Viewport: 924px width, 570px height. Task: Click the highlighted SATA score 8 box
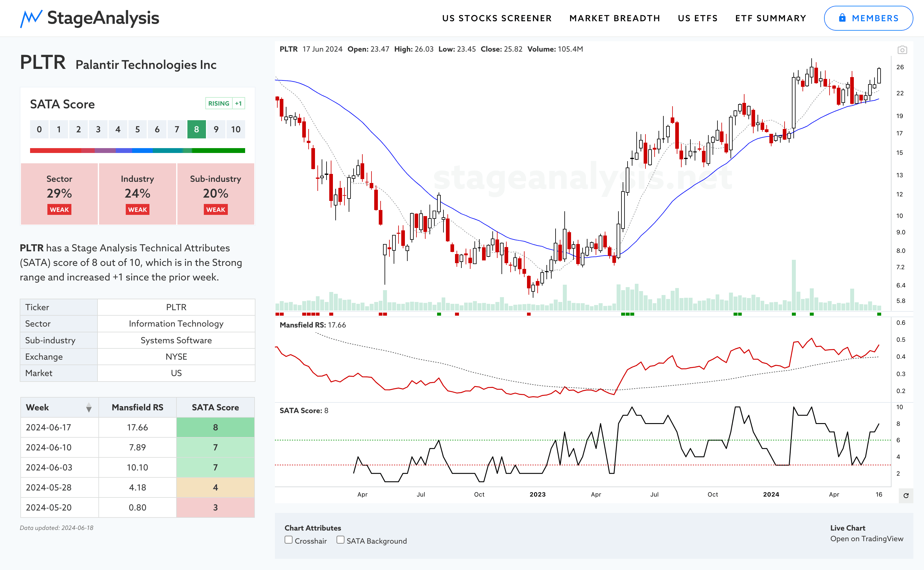click(x=197, y=129)
